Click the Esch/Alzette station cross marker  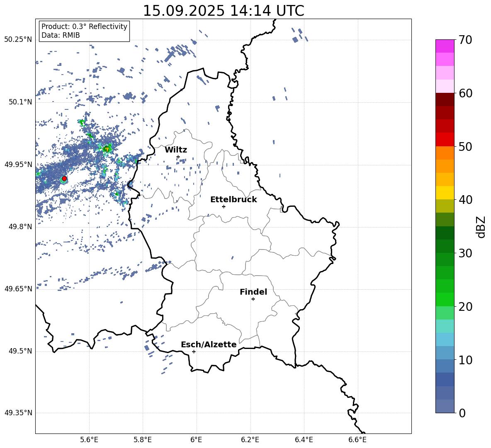[194, 351]
